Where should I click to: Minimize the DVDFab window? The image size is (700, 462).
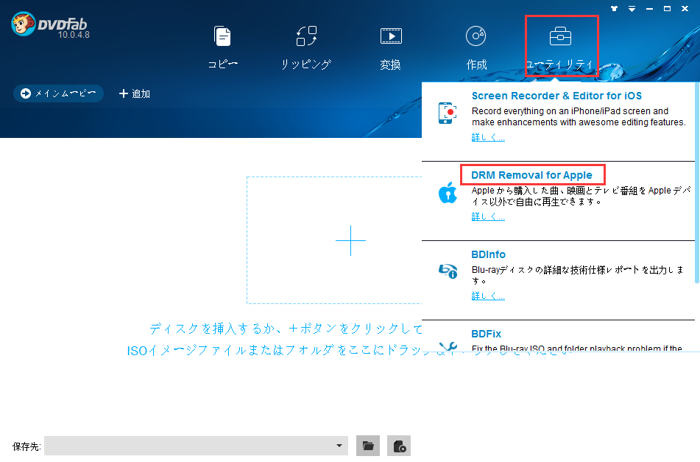[x=650, y=8]
